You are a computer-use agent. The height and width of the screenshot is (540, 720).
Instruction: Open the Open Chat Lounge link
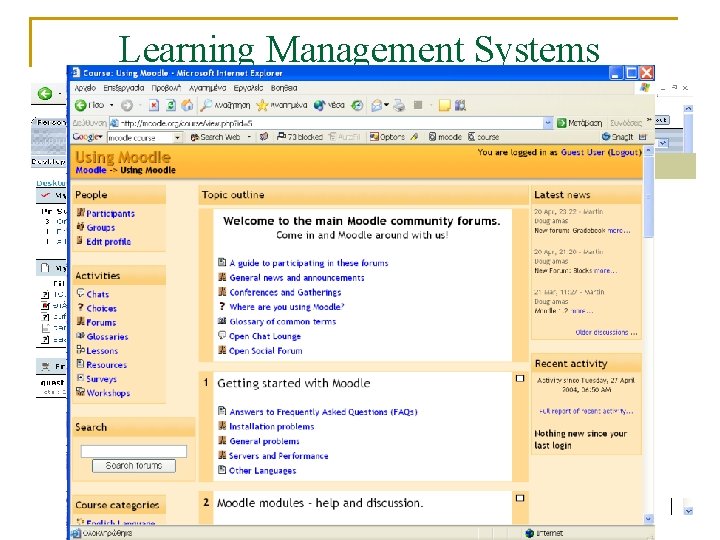[265, 336]
